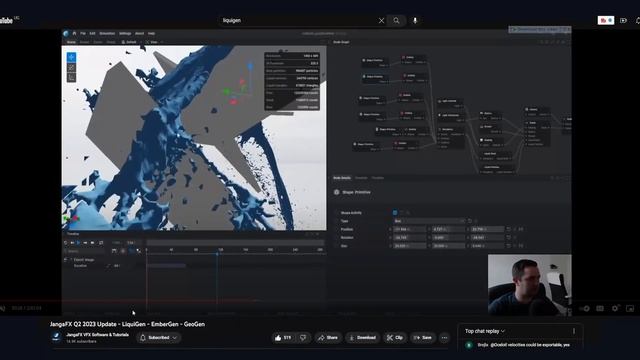
Task: Expand the Export Image timeline row
Action: pos(70,260)
